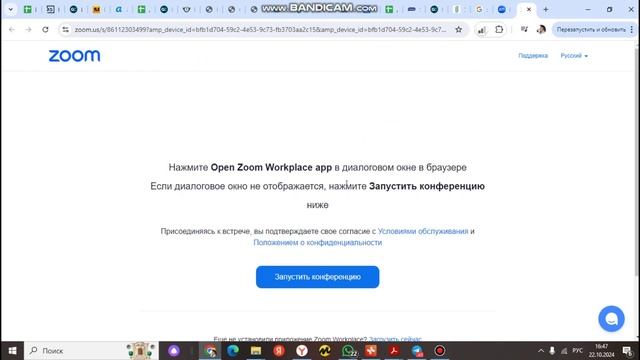Switch to the first green spreadsheet tab
This screenshot has width=640, height=360.
point(27,9)
